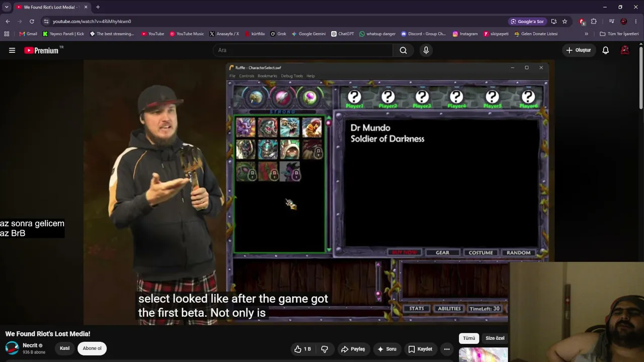Click the video title 'We Found Riot's Lost Media!'
644x362 pixels.
point(48,334)
